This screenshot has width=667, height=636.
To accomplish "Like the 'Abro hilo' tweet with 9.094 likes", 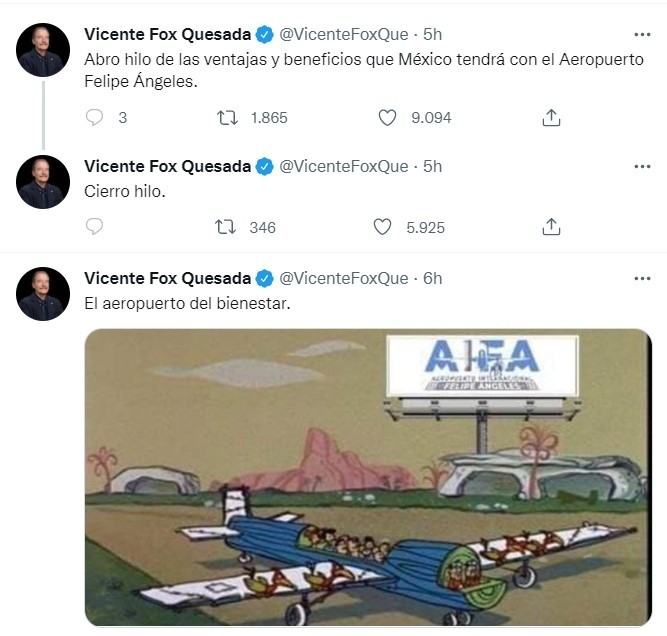I will pos(388,117).
